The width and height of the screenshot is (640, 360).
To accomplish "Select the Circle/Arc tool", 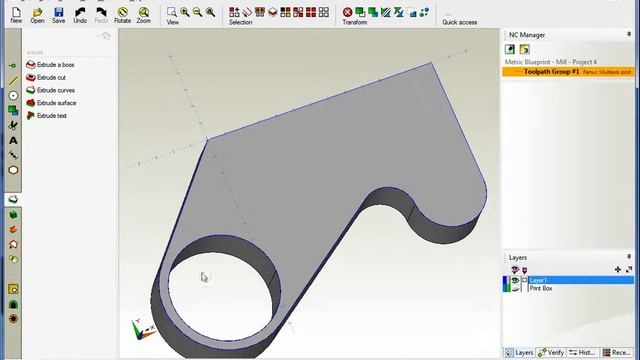I will (13, 96).
